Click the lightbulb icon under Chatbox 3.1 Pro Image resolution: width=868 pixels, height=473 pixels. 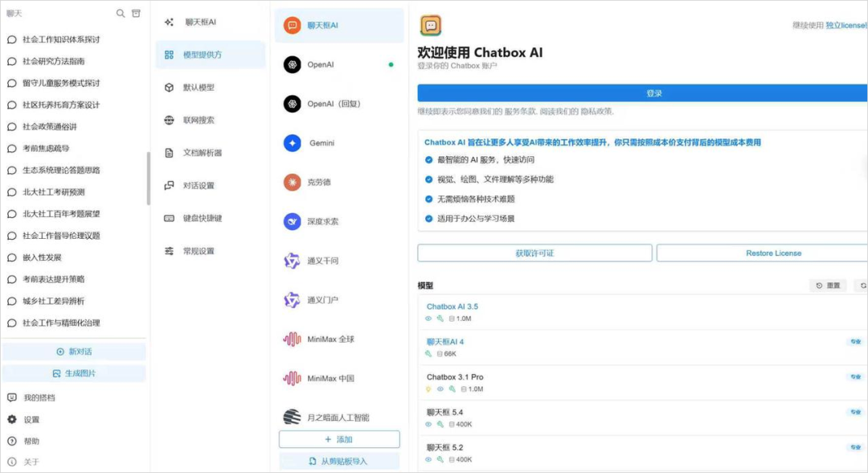coord(428,389)
